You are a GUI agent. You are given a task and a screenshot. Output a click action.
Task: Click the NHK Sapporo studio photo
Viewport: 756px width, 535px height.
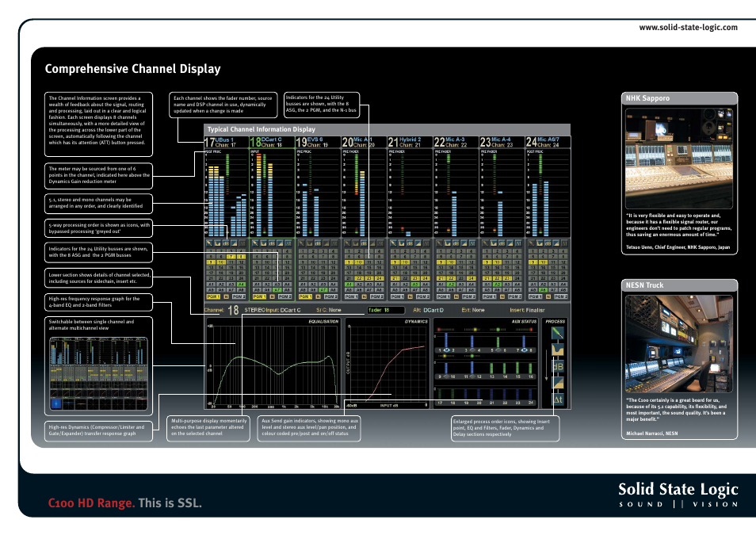click(x=679, y=159)
